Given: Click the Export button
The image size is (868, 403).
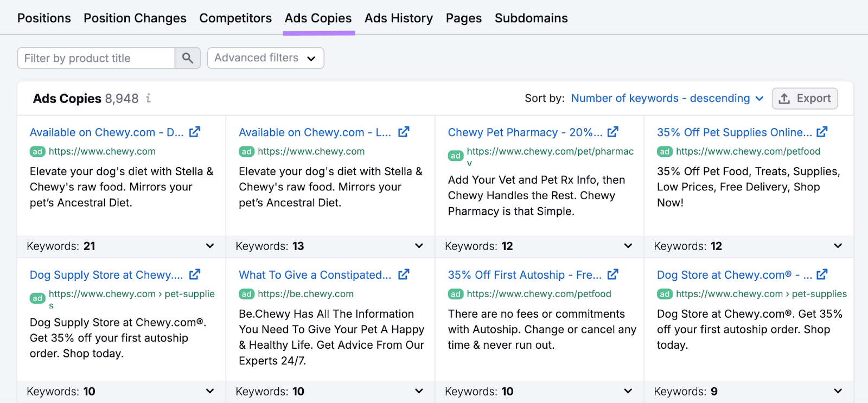Looking at the screenshot, I should (x=805, y=98).
